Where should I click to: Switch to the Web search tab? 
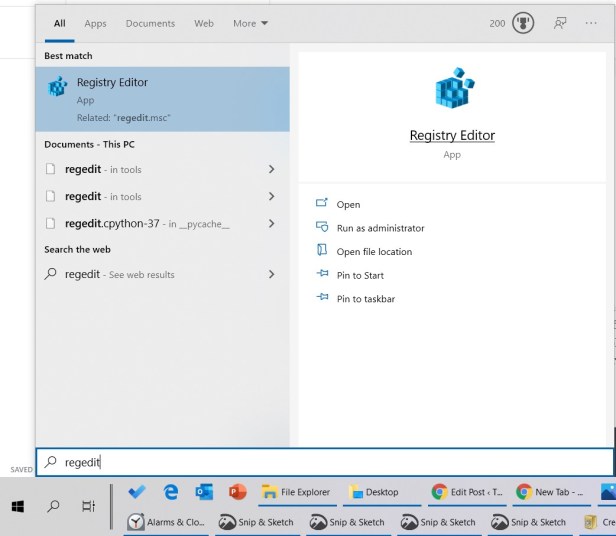click(203, 23)
